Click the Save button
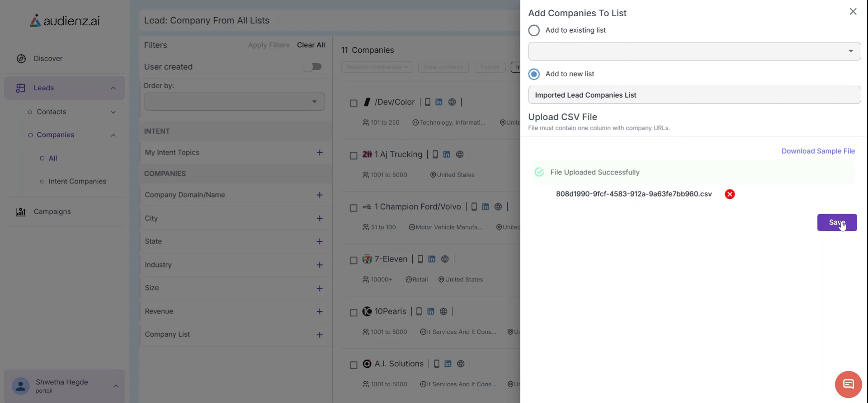Viewport: 868px width, 403px height. (x=837, y=223)
